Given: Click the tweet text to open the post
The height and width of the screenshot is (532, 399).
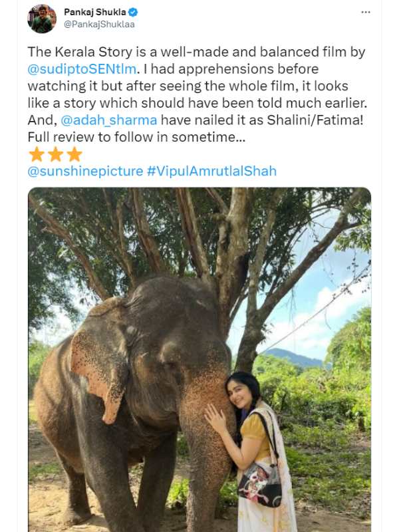Looking at the screenshot, I should 199,86.
